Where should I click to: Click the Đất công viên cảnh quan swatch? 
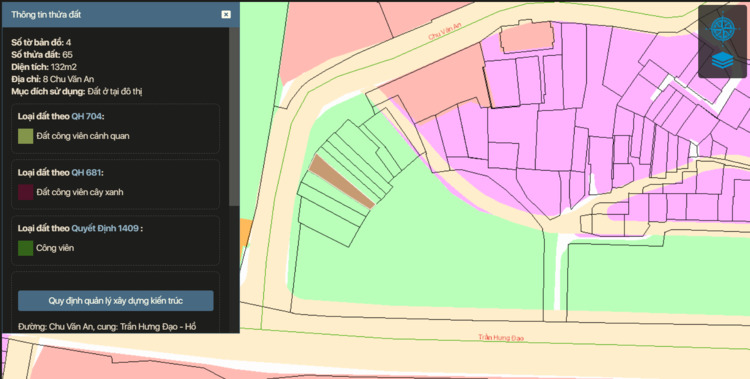(x=25, y=136)
